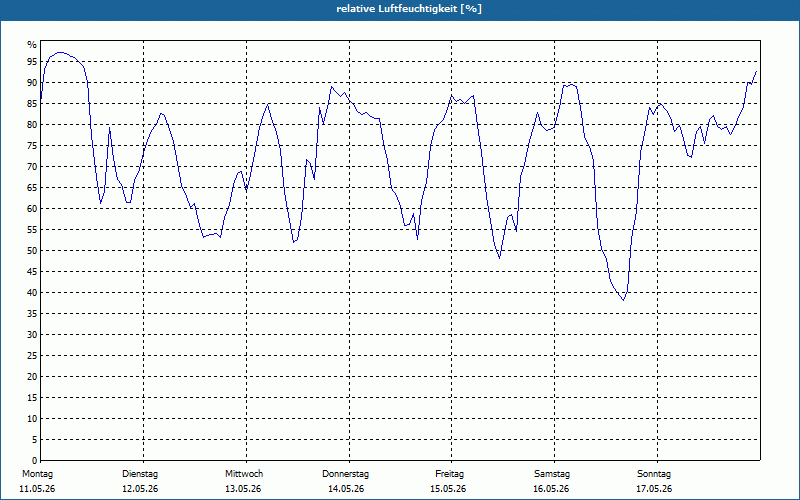The image size is (800, 500).
Task: Click the 'Mittwoch' day label
Action: (x=244, y=474)
